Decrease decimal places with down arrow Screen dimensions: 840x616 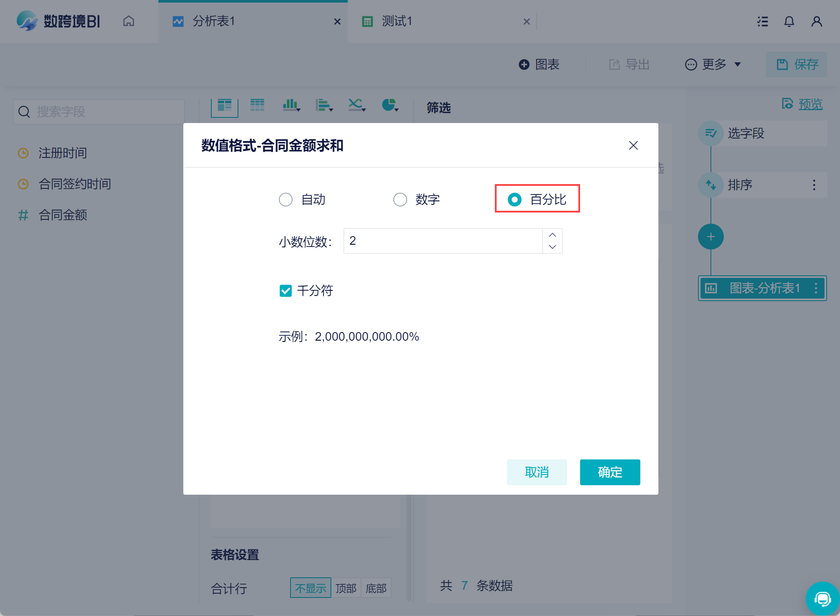[x=553, y=247]
